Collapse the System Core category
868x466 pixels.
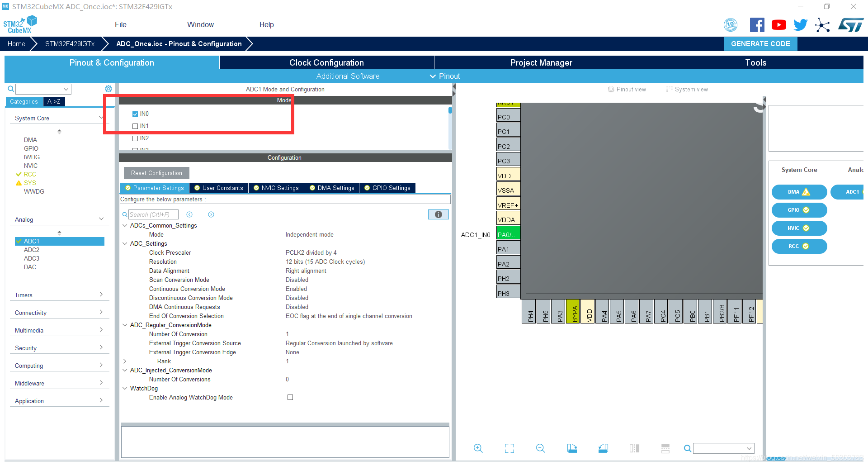tap(101, 118)
